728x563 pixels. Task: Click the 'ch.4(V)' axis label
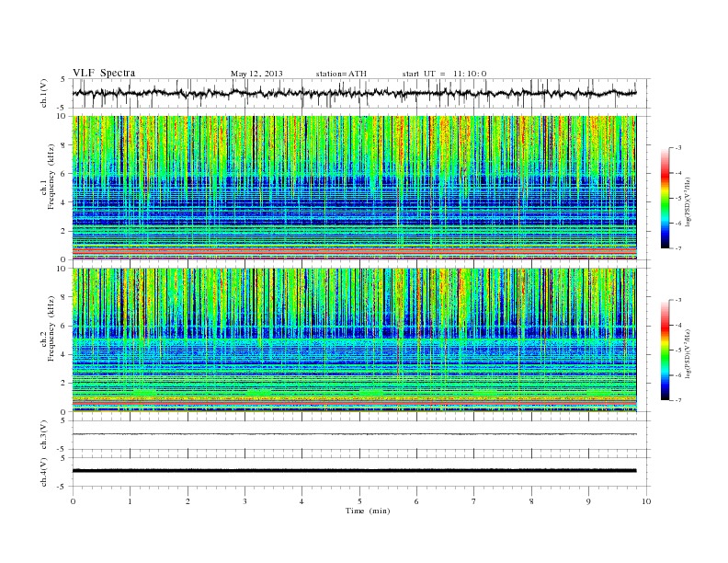[x=44, y=472]
